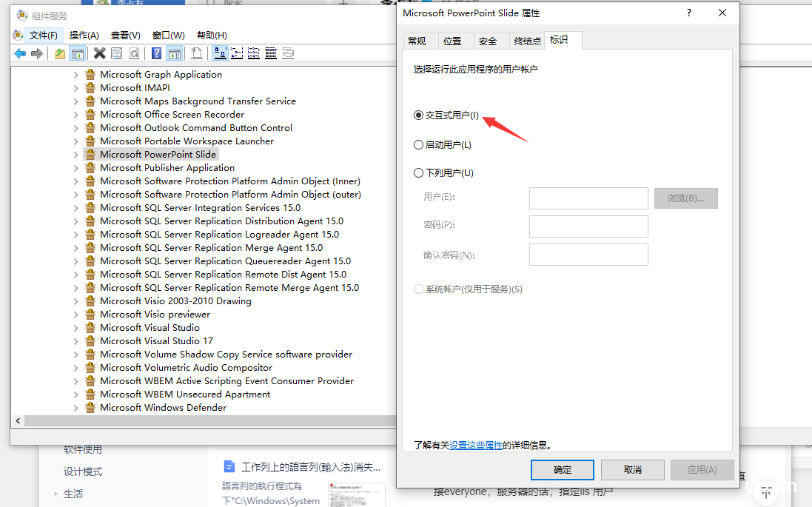Expand the Microsoft WBEM Unsecured Apartment node
This screenshot has width=812, height=507.
(x=76, y=394)
